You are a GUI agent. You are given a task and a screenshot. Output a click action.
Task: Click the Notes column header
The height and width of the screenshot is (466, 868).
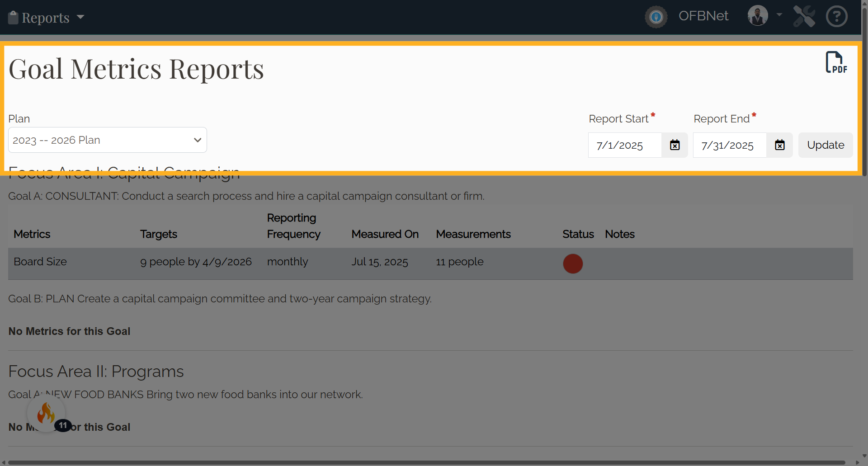(x=620, y=234)
